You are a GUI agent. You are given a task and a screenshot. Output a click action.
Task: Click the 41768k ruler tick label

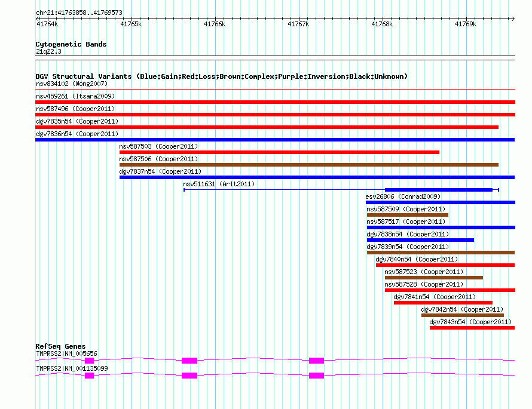pos(382,24)
